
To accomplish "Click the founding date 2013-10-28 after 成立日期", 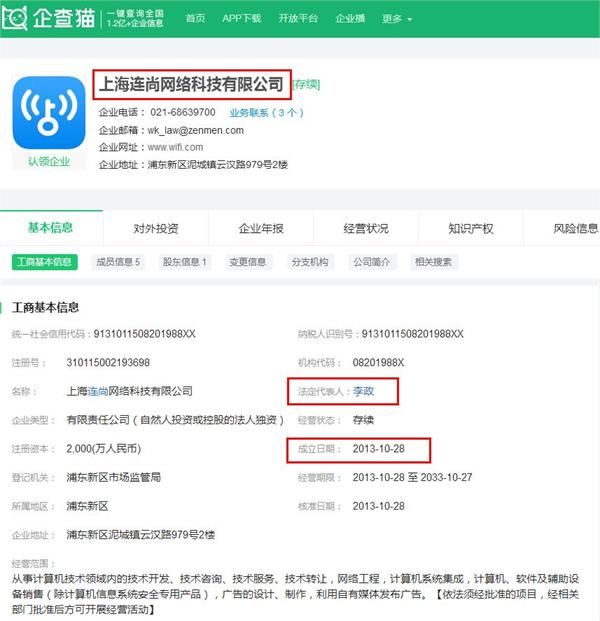I will pos(379,449).
